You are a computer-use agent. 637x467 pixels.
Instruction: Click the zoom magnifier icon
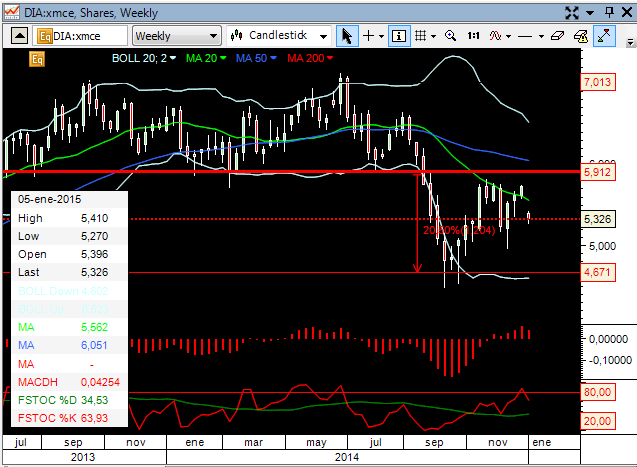[x=450, y=35]
